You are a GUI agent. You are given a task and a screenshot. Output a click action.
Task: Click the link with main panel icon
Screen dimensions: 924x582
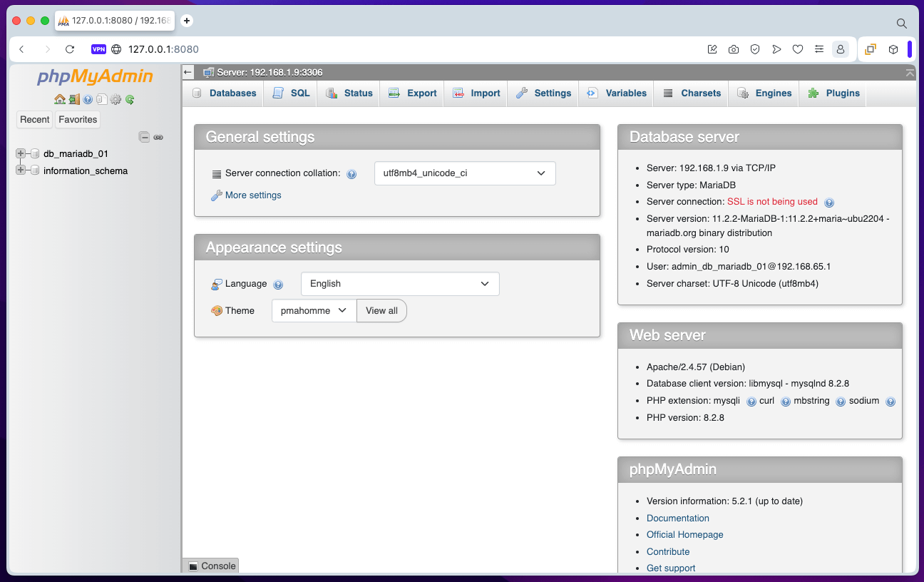click(x=158, y=137)
